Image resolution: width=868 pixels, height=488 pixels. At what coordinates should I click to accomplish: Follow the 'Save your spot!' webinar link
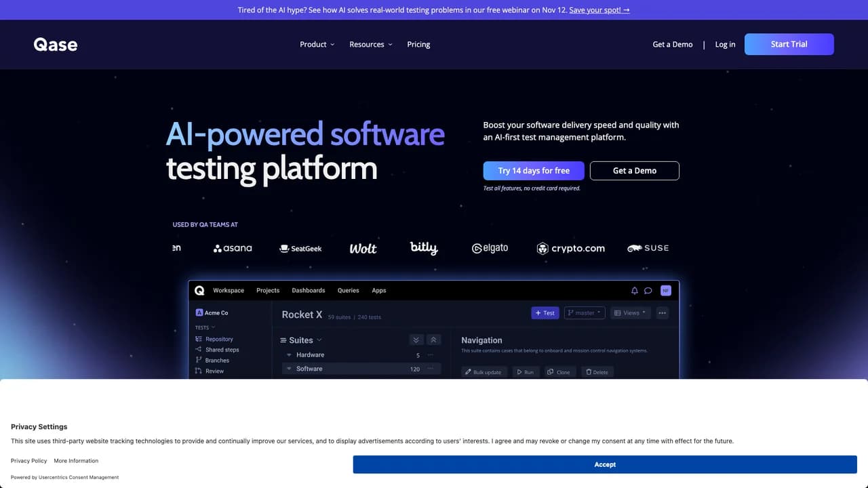tap(599, 10)
